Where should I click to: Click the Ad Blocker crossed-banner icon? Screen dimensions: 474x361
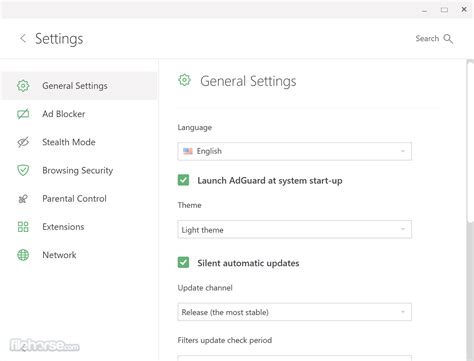coord(23,114)
